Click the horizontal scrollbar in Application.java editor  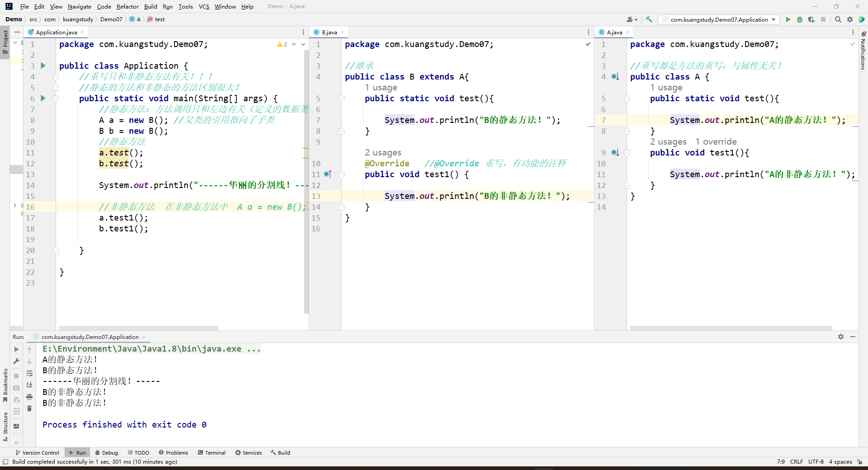pyautogui.click(x=138, y=328)
